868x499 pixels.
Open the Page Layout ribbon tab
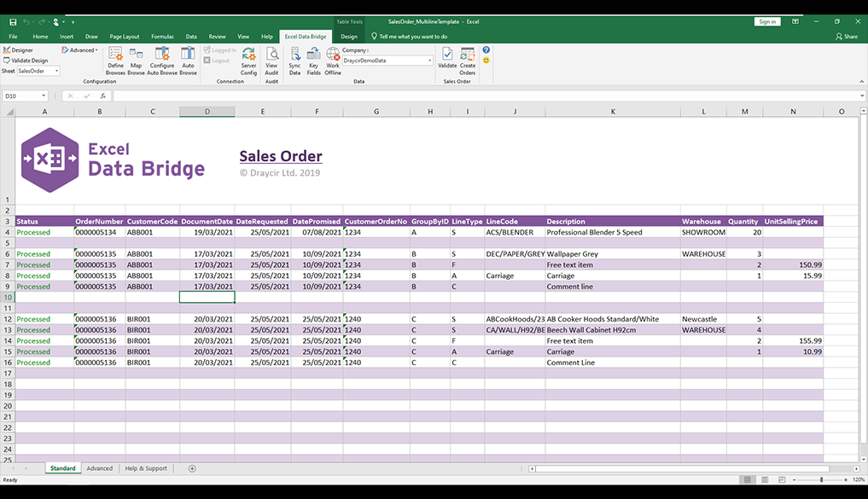tap(125, 37)
